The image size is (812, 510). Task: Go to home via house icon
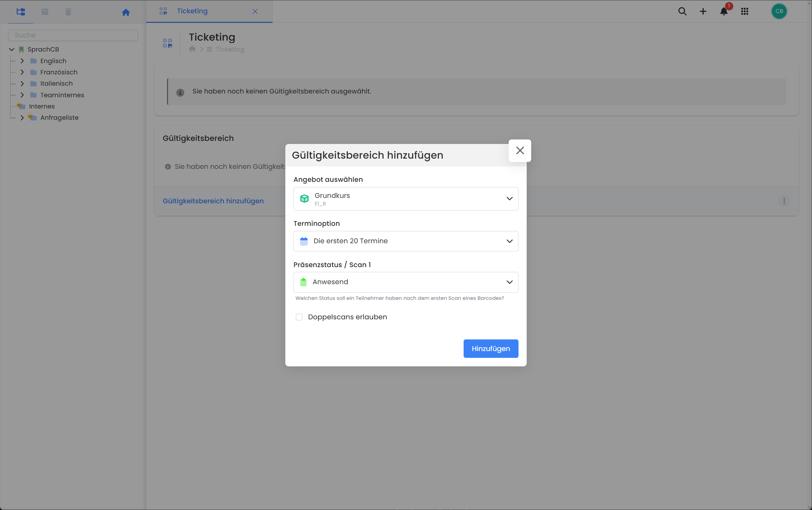click(126, 12)
